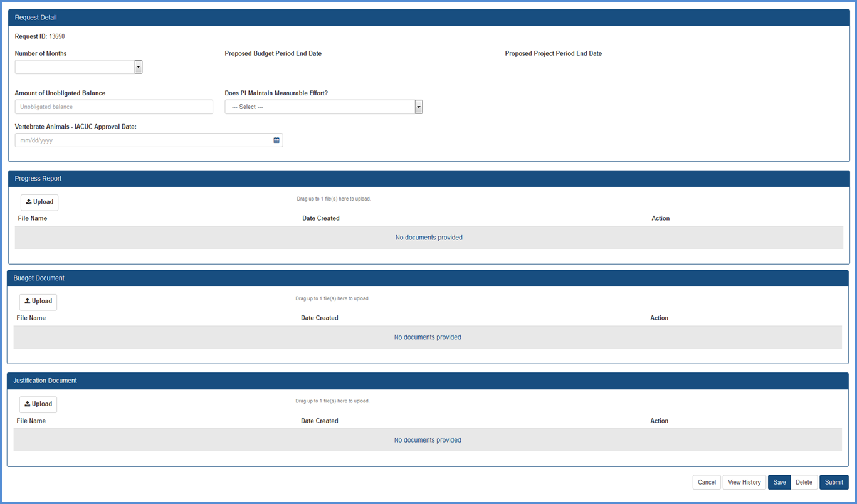The width and height of the screenshot is (857, 504).
Task: Click File Name column in Progress Report
Action: [x=33, y=218]
